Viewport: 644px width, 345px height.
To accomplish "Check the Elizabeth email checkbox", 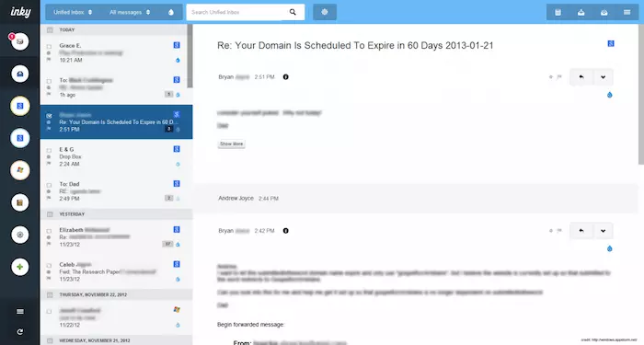I will [49, 231].
